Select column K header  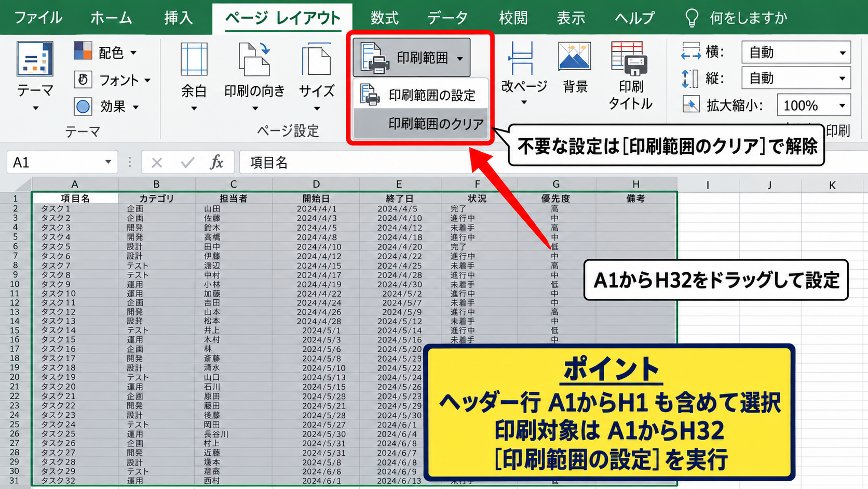(832, 185)
